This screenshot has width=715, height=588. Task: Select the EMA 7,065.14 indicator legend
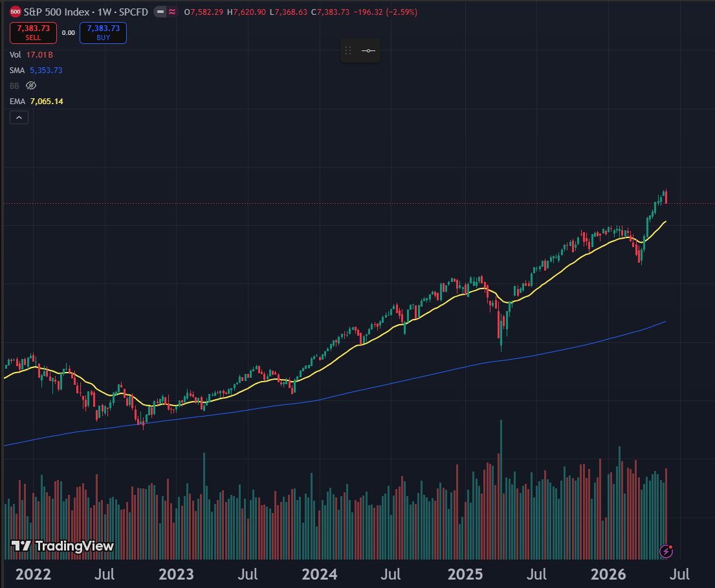pos(36,101)
